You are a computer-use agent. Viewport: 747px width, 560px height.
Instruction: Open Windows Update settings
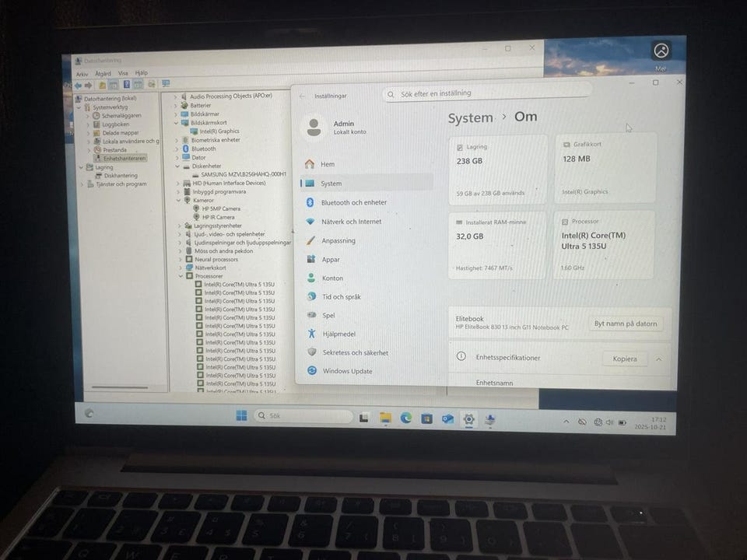[x=347, y=371]
